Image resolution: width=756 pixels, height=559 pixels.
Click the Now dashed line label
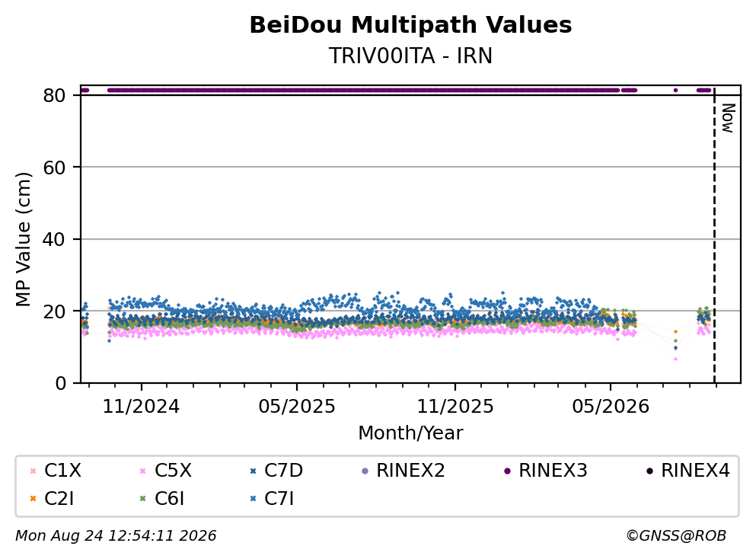coord(728,118)
